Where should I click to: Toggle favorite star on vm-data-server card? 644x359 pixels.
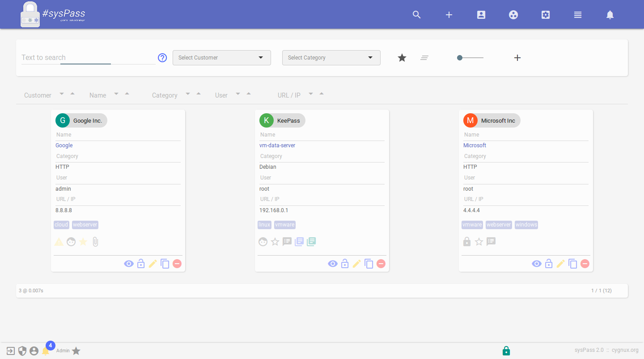point(275,242)
